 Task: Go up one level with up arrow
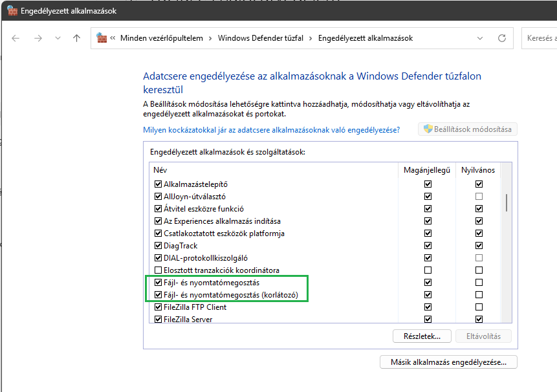point(77,38)
